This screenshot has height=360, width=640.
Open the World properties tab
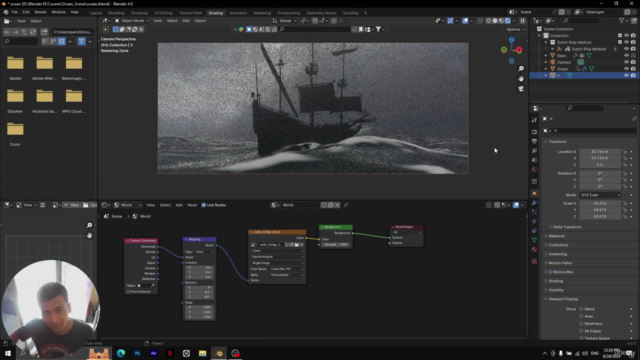coord(534,169)
